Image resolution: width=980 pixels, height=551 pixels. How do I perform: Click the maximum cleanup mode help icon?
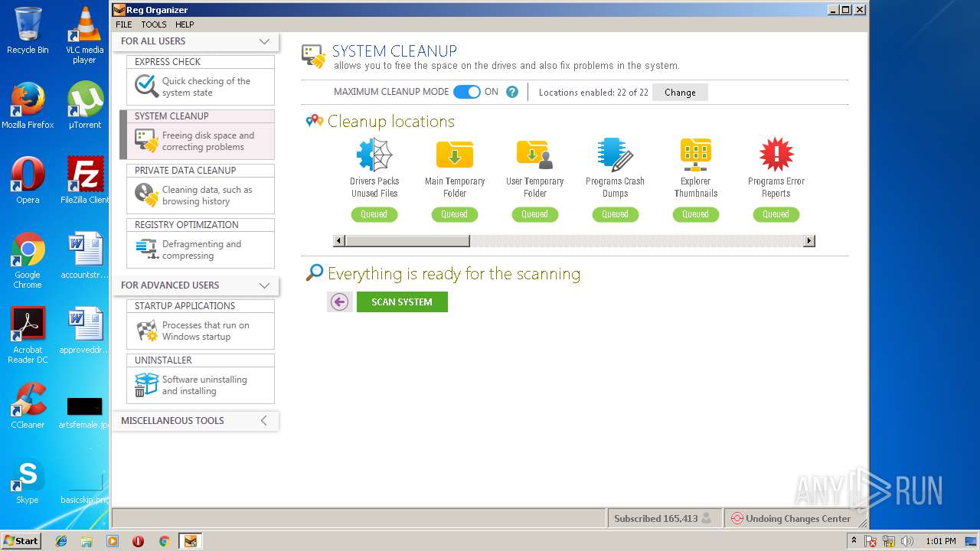point(512,92)
